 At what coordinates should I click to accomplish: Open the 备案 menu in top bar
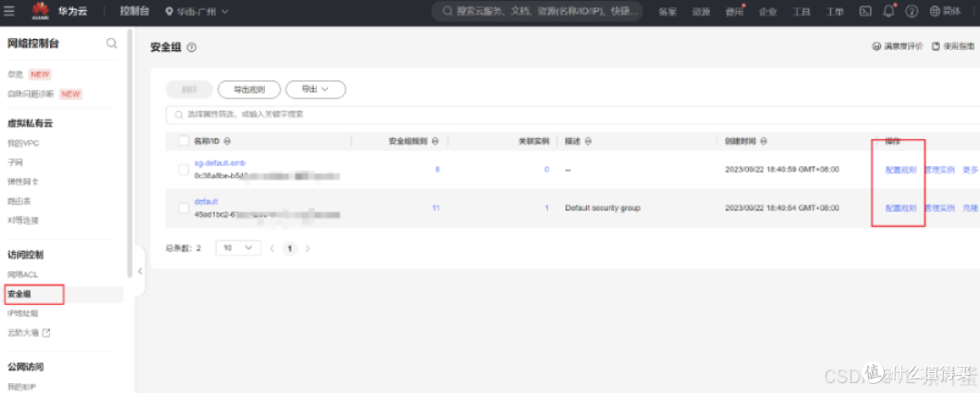[668, 11]
